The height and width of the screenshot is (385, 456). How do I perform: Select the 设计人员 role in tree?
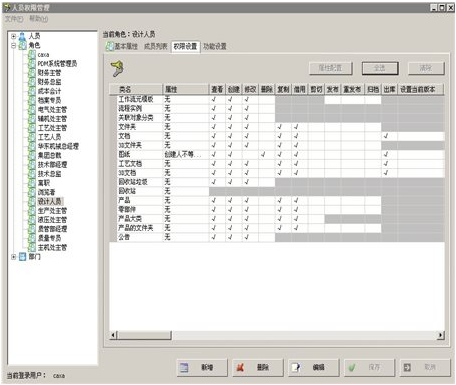point(50,201)
